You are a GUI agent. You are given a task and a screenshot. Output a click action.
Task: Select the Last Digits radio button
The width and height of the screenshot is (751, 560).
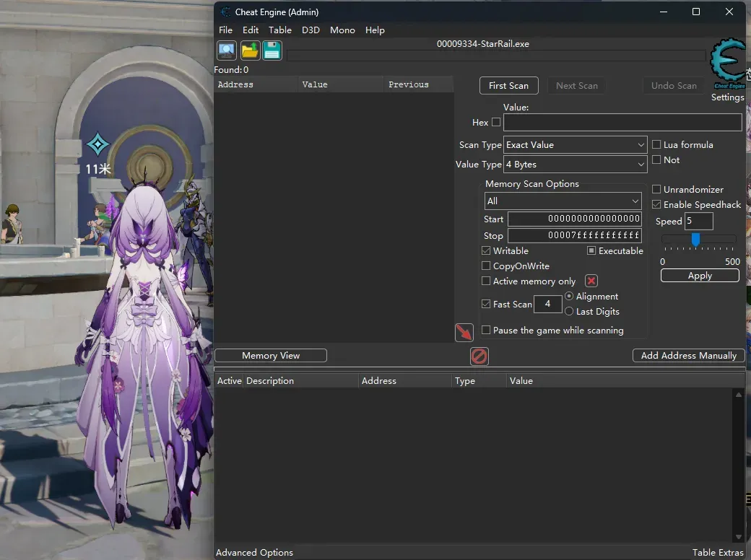(x=569, y=312)
